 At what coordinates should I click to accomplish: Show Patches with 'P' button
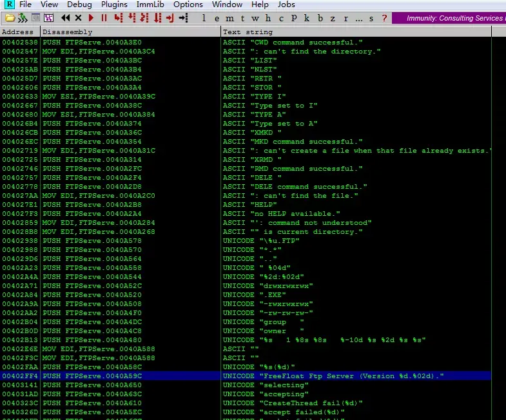(x=294, y=18)
